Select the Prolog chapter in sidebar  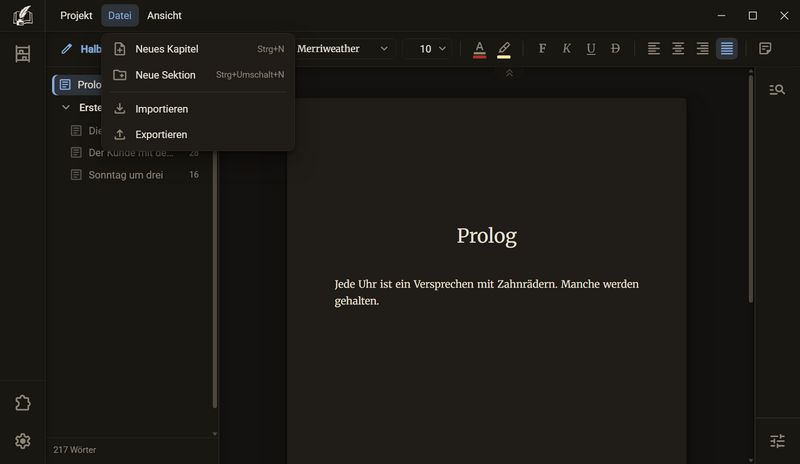(x=78, y=85)
